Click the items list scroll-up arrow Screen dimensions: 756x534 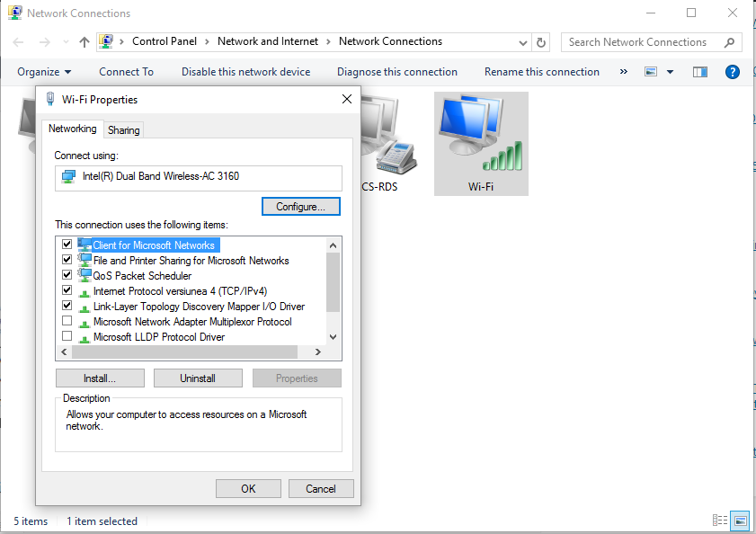click(x=333, y=245)
